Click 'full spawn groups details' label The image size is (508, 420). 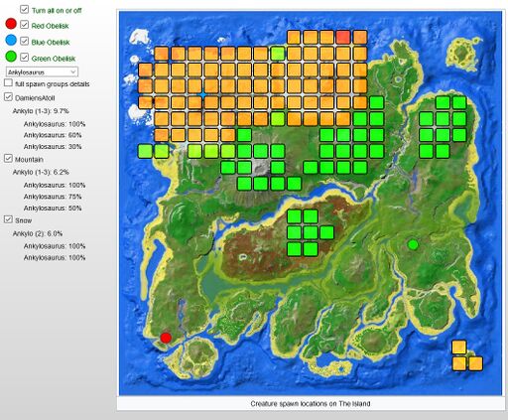[53, 84]
